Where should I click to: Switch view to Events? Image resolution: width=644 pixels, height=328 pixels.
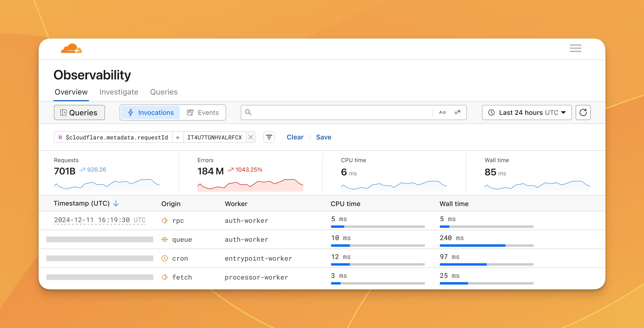click(x=202, y=112)
